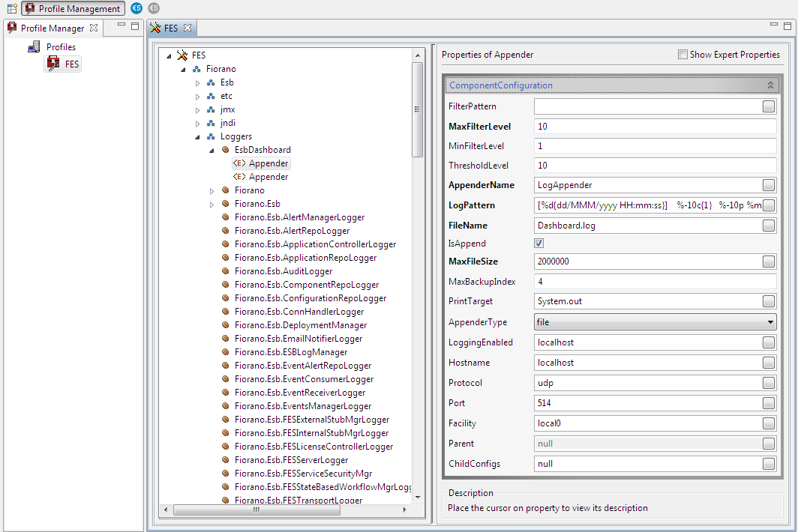Screen dimensions: 798x532
Task: Click the blue ES perspective icon
Action: (x=136, y=8)
